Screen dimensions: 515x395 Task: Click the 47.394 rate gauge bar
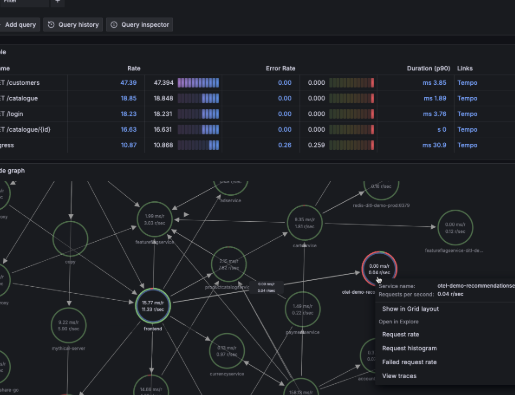click(x=198, y=83)
